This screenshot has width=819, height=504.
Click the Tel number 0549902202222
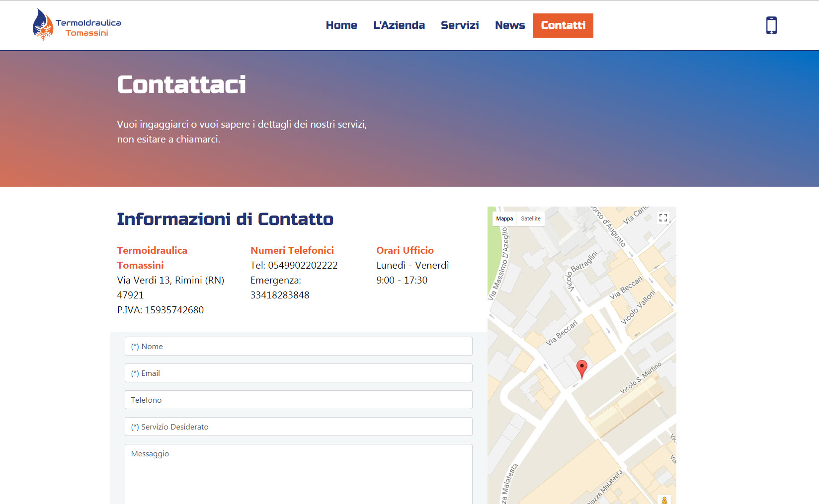coord(303,265)
